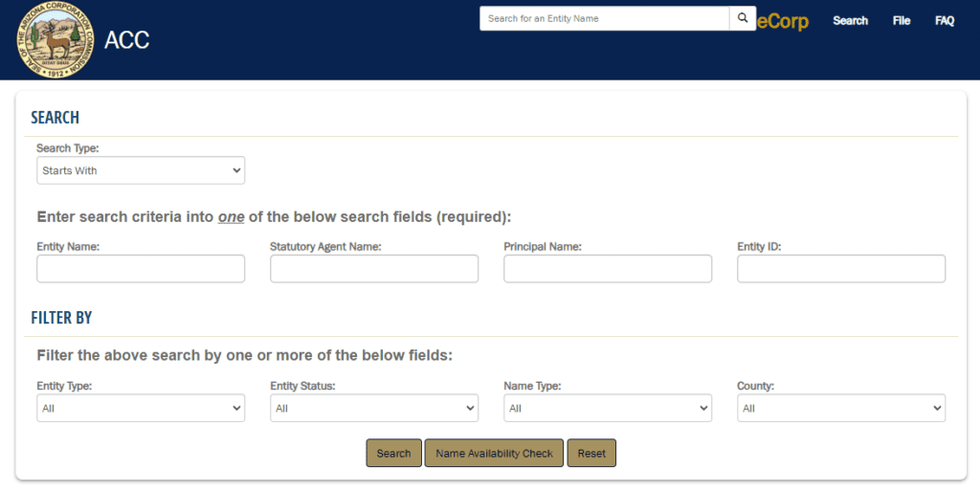The width and height of the screenshot is (980, 493).
Task: Click the Arizona Corporation Commission seal logo
Action: pos(56,39)
